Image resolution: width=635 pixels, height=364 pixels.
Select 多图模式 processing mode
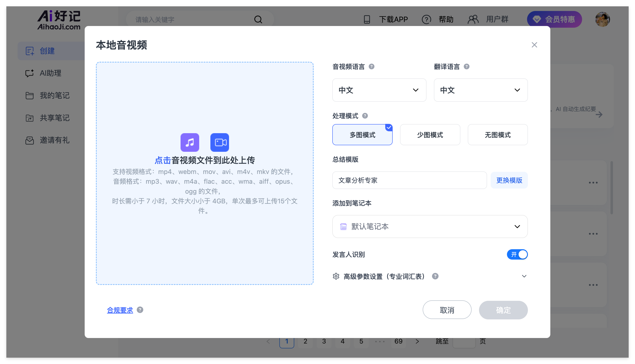[x=362, y=135]
